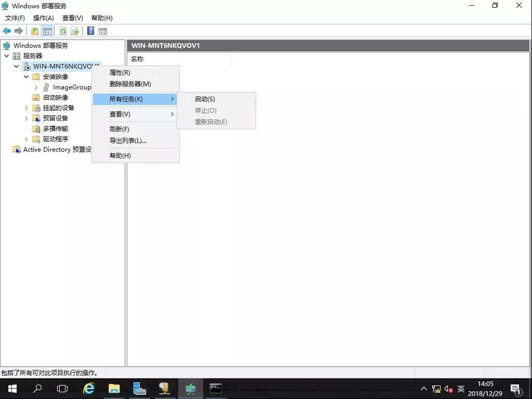Open the 操作(A) menu in menu bar

coord(43,18)
